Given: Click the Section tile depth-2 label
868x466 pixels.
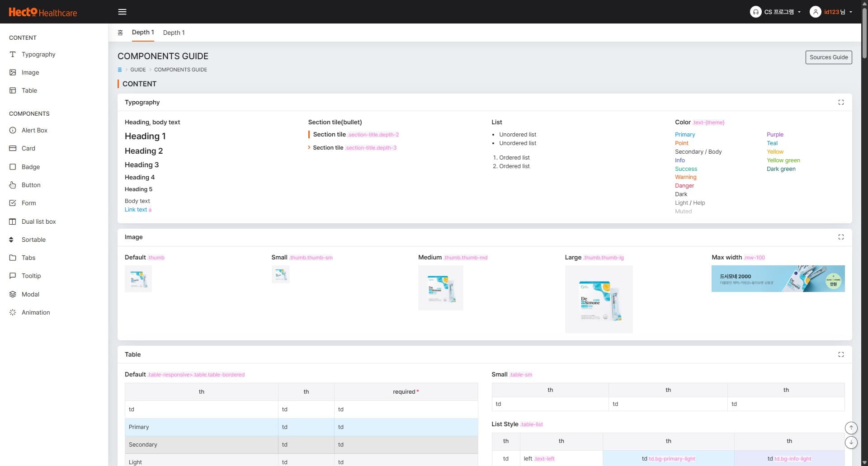Looking at the screenshot, I should pos(329,135).
